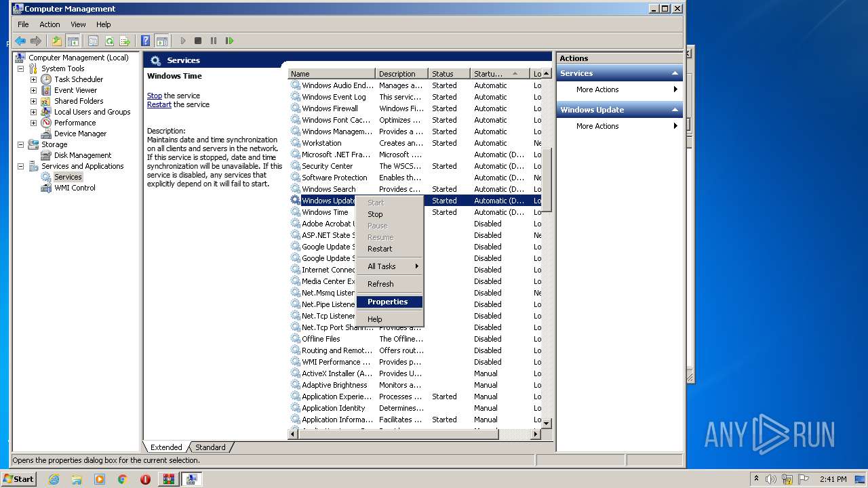Toggle Show/Hide Action Pane icon
Image resolution: width=868 pixels, height=488 pixels.
coord(161,41)
